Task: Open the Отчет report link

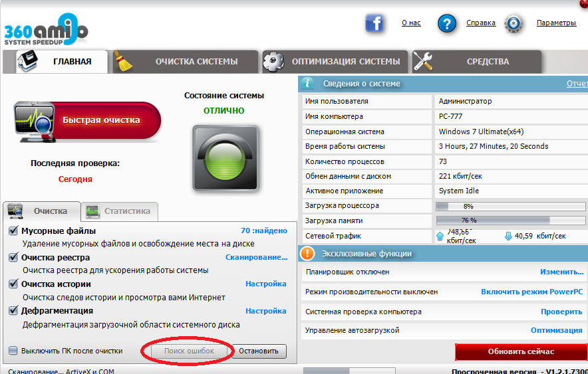Action: point(577,84)
